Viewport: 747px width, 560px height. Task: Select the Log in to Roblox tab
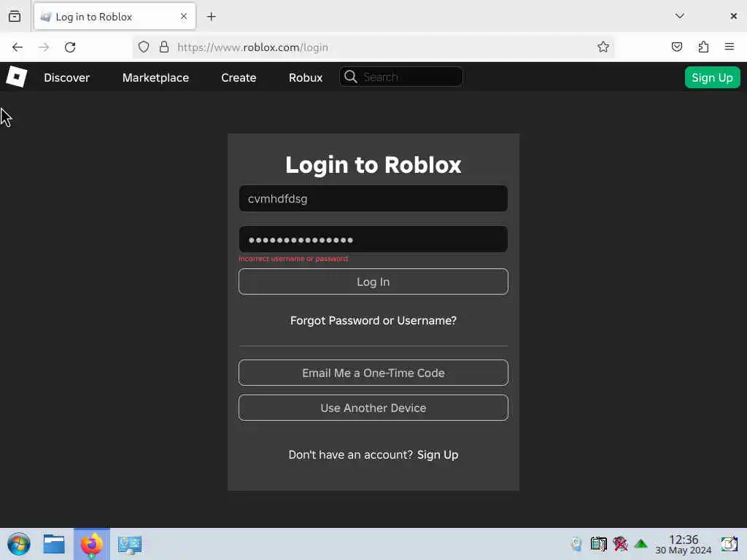coord(115,17)
